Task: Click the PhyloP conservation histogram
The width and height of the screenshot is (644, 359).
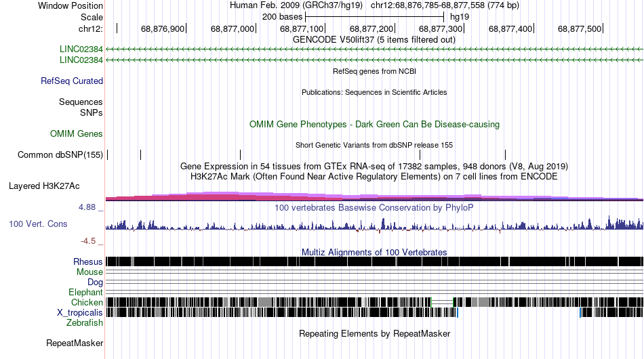Action: point(374,224)
